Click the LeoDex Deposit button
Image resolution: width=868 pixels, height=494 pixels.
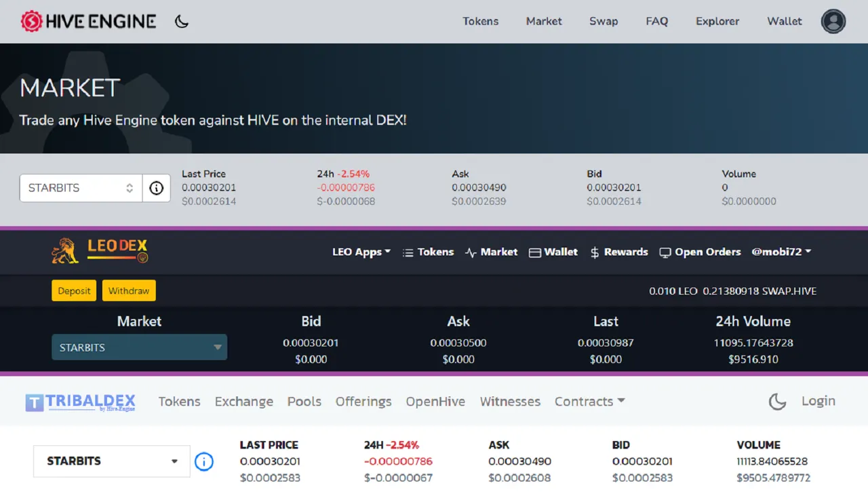74,290
